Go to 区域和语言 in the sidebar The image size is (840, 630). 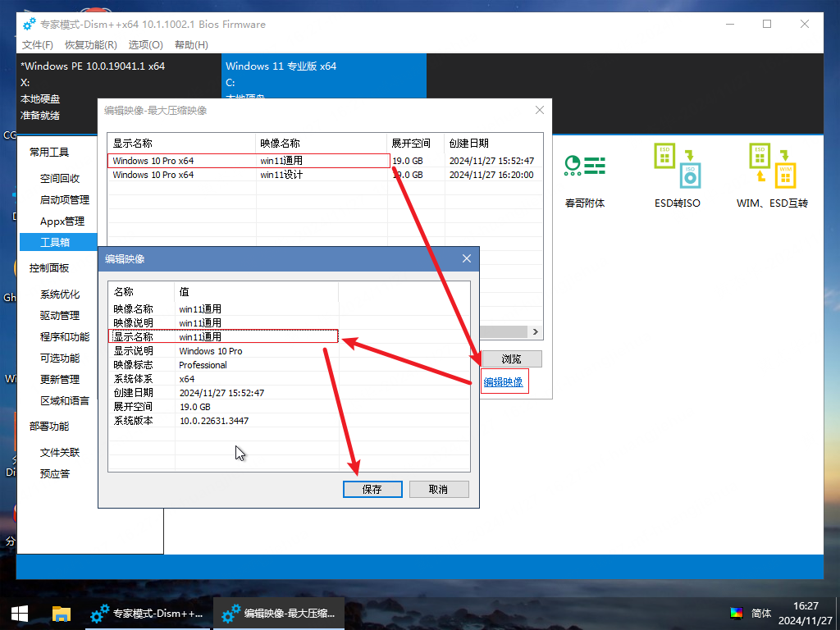(64, 400)
